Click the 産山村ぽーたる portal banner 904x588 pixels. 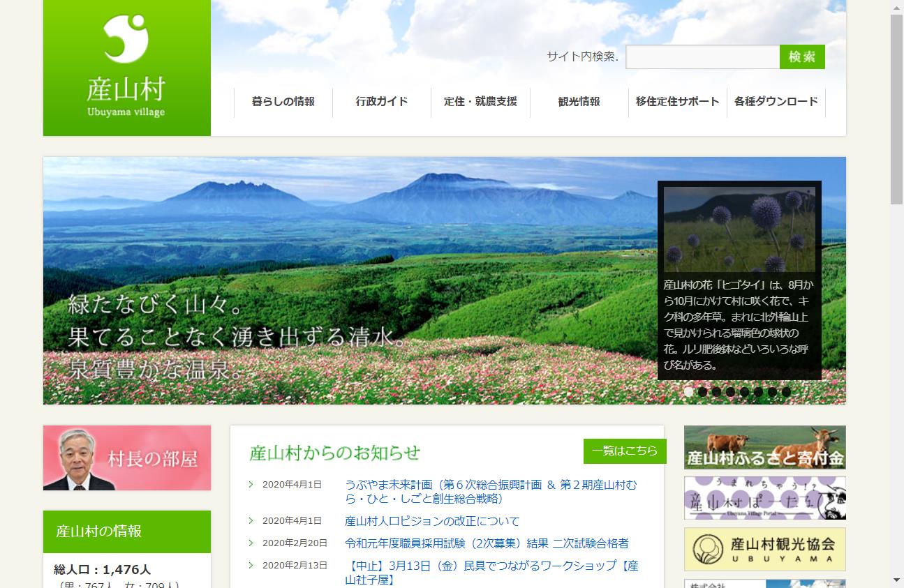(x=764, y=498)
